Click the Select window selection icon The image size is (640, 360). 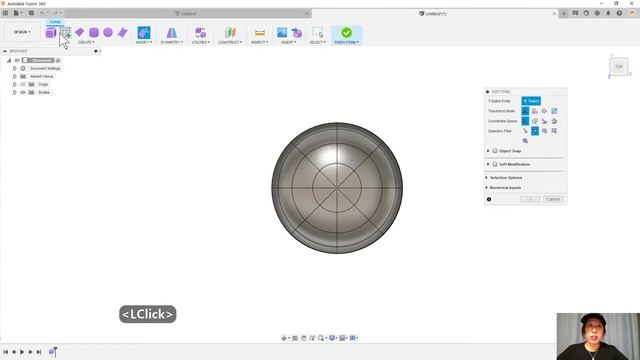pyautogui.click(x=318, y=33)
